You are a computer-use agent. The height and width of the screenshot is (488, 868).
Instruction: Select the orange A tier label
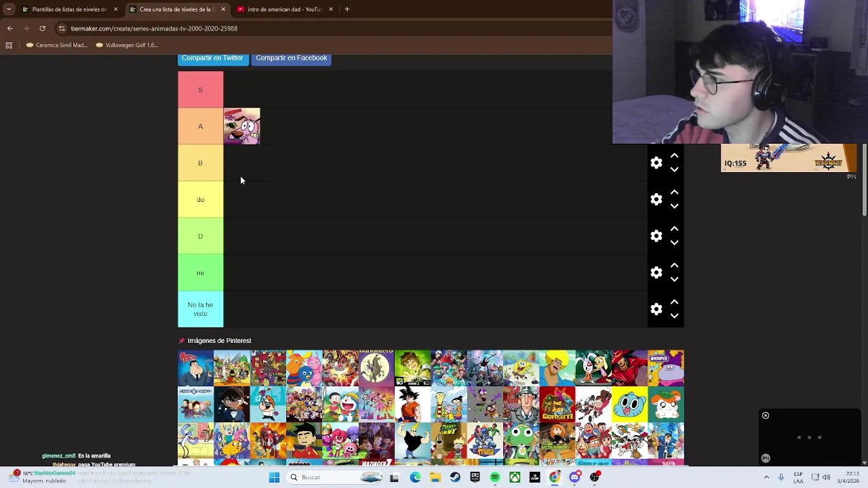coord(200,126)
